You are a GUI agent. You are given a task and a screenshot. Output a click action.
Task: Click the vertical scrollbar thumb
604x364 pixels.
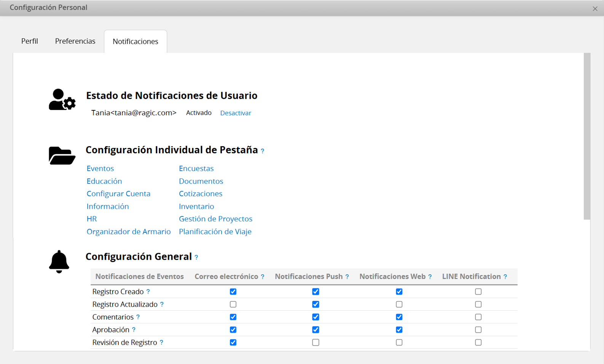point(587,136)
